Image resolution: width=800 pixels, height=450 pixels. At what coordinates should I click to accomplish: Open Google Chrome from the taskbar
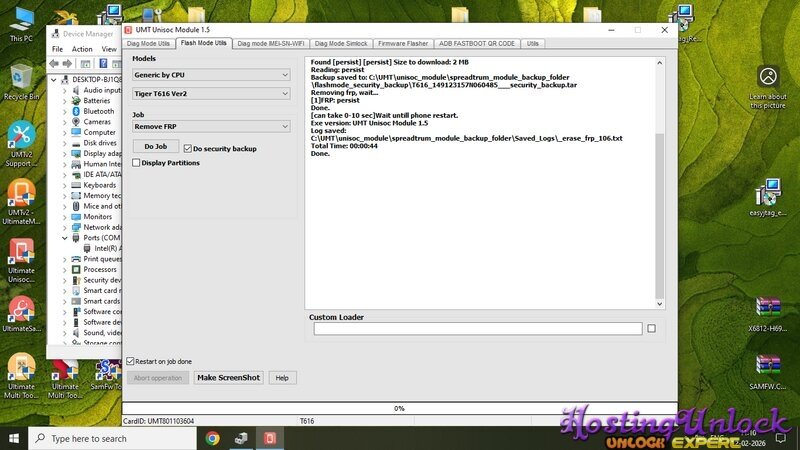click(213, 438)
